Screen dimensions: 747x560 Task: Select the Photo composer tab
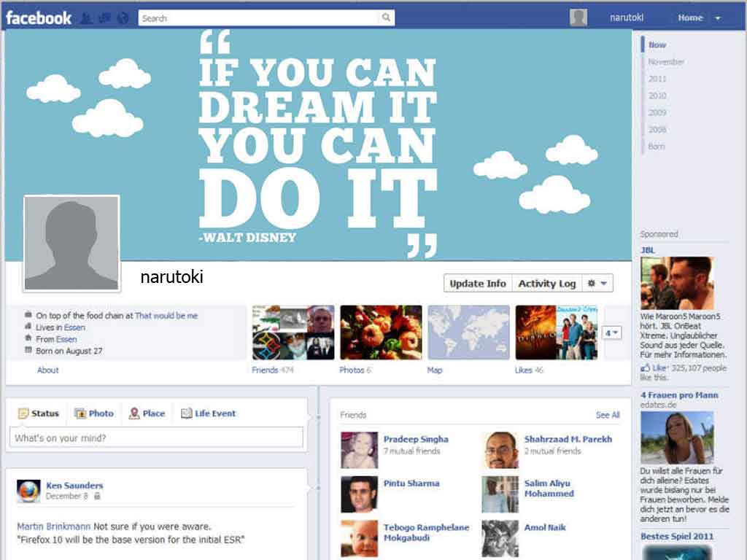[94, 413]
